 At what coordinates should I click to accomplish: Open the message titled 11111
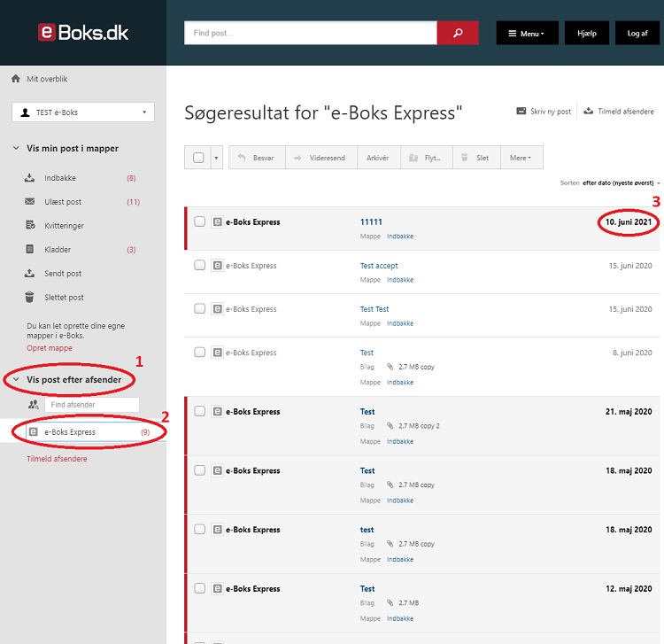pos(371,221)
